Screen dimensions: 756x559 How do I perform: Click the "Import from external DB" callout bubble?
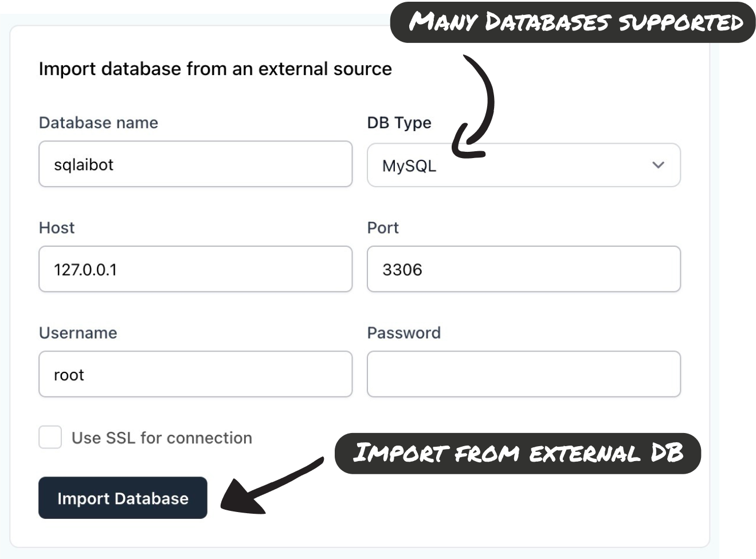518,454
